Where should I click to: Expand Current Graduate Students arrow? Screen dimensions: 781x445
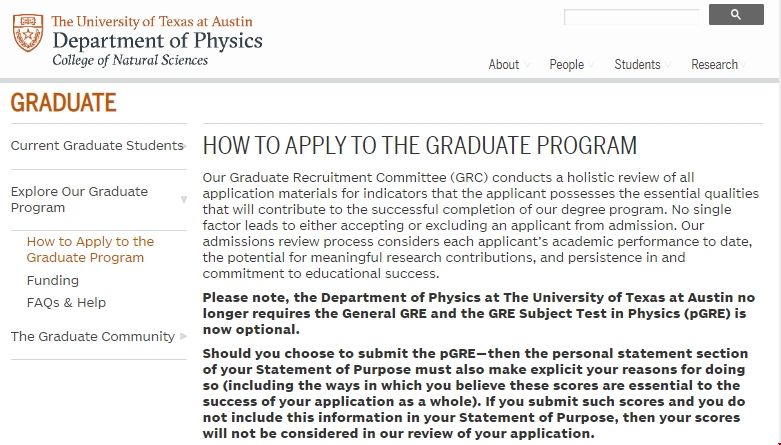(x=185, y=146)
